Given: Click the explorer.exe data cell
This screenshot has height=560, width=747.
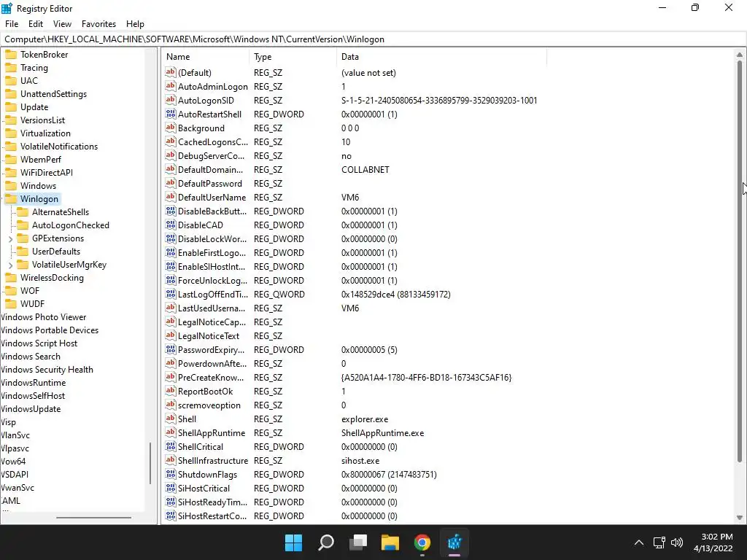Looking at the screenshot, I should 365,419.
